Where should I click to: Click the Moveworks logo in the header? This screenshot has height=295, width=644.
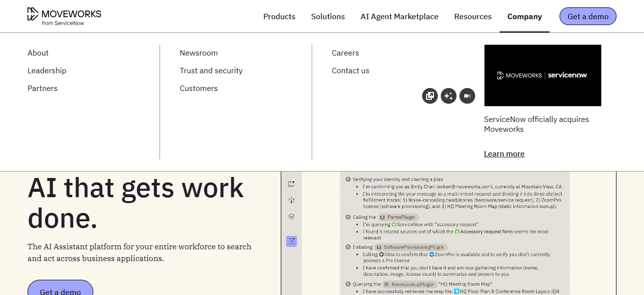[64, 16]
